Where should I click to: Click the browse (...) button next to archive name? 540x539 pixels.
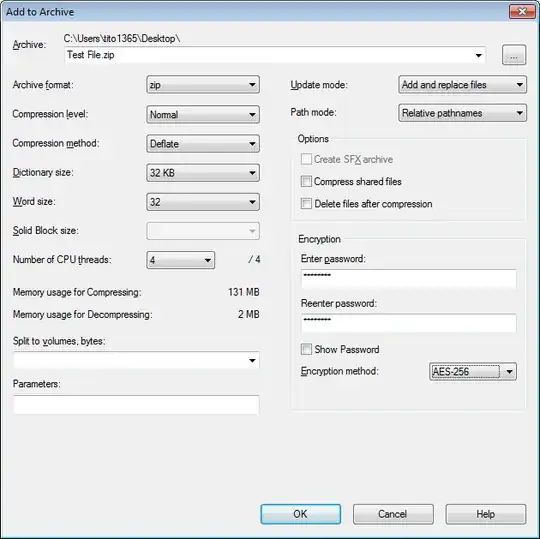(x=513, y=55)
